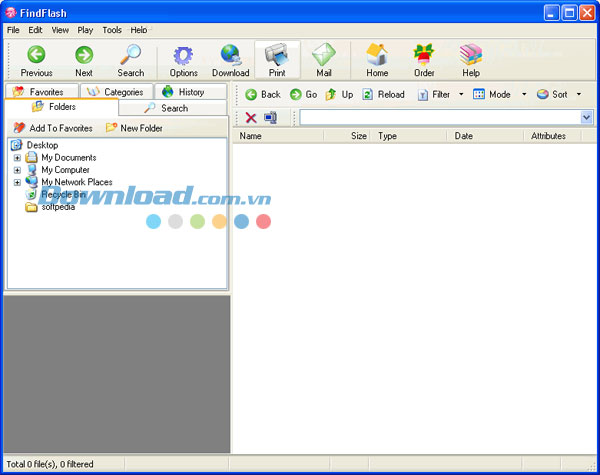The image size is (600, 475).
Task: Expand the My Computer tree node
Action: (x=17, y=170)
